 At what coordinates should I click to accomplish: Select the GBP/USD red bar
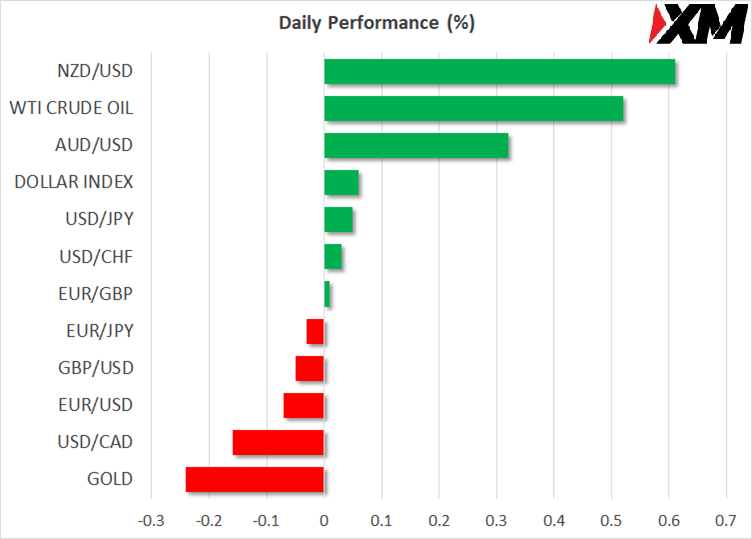310,368
